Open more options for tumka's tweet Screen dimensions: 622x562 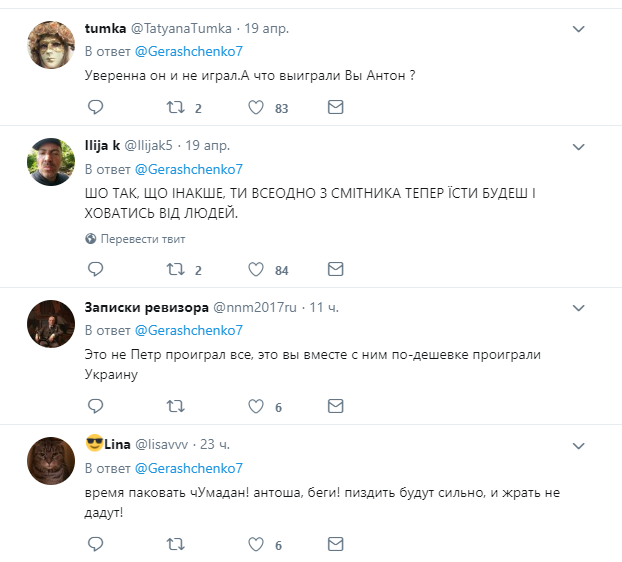[x=578, y=31]
